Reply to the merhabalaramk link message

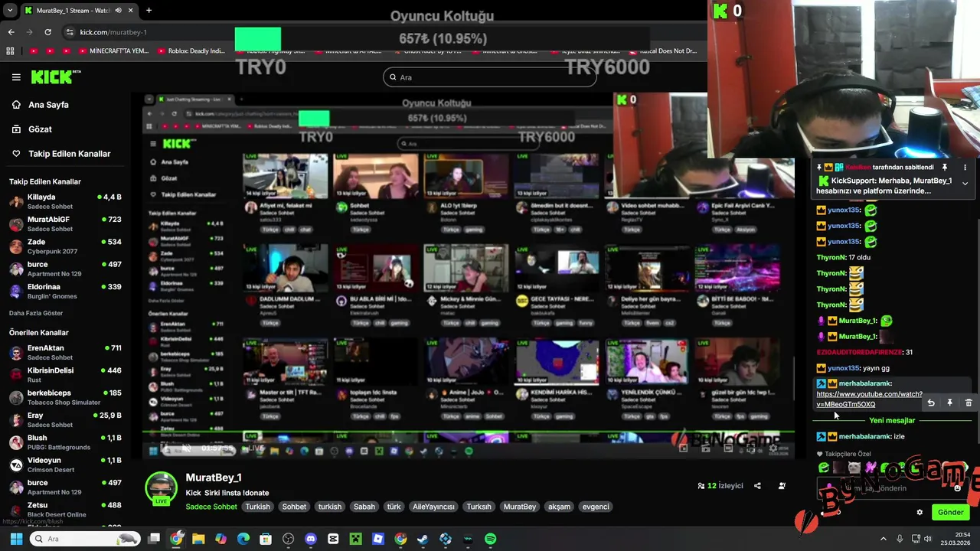pyautogui.click(x=931, y=403)
